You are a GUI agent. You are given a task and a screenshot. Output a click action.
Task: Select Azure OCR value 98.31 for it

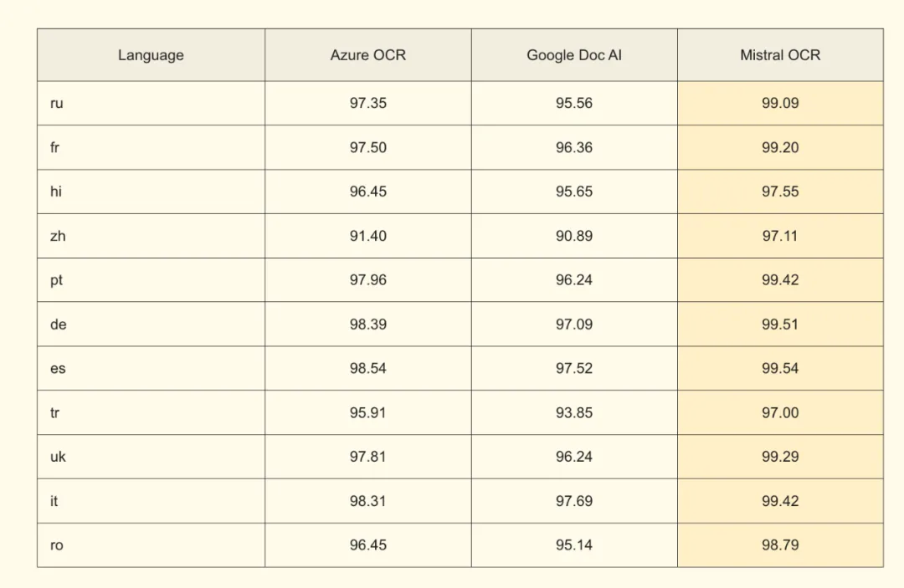pyautogui.click(x=367, y=501)
